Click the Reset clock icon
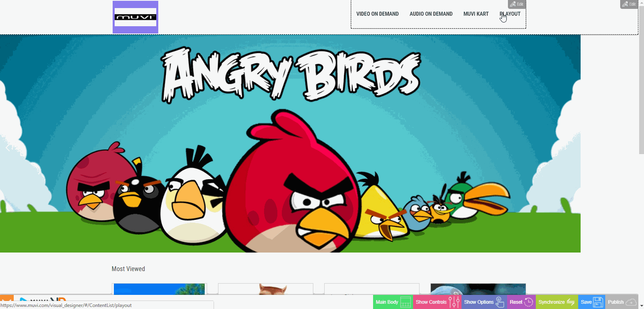 pyautogui.click(x=529, y=302)
